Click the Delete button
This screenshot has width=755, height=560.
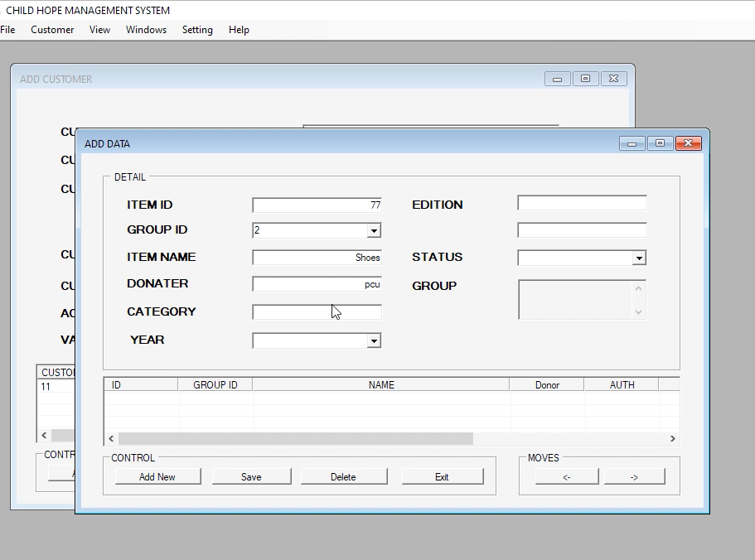343,477
